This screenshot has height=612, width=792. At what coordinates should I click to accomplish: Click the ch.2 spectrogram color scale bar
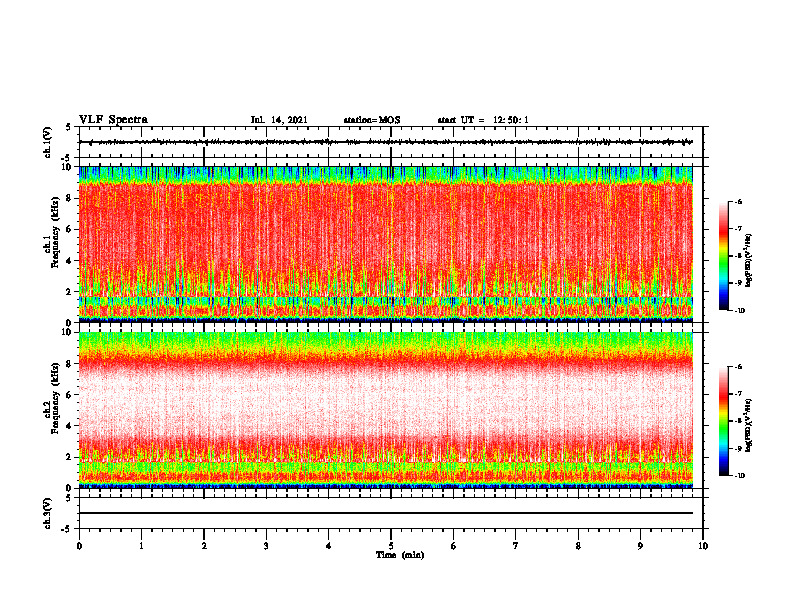[723, 421]
